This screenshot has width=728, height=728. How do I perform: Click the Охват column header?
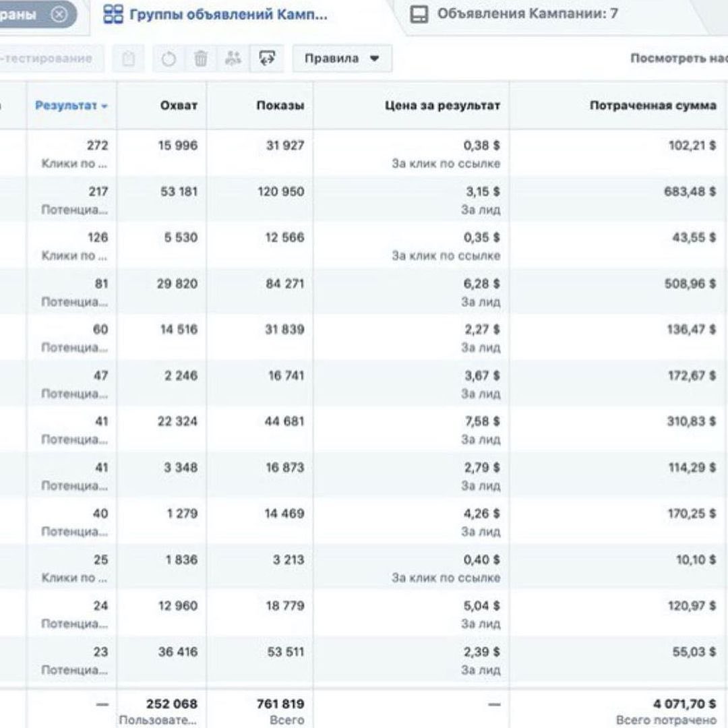[x=179, y=106]
